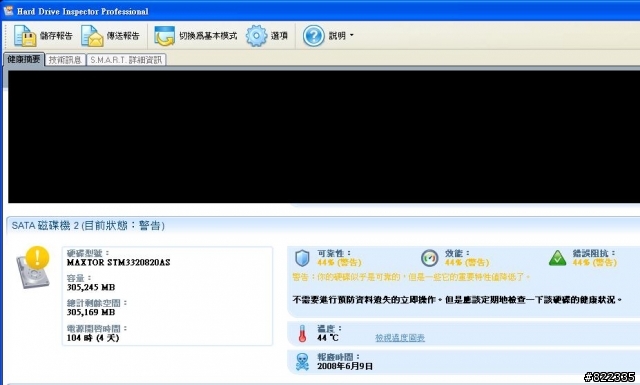Screen dimensions: 640x385
Task: Click the skull and crossbones icon
Action: pyautogui.click(x=302, y=362)
